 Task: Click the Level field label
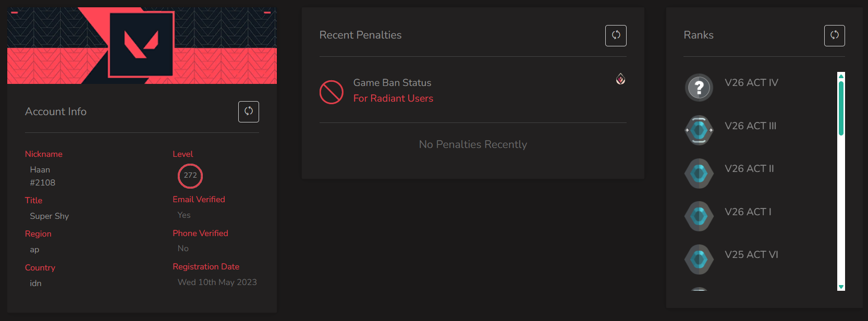[182, 154]
